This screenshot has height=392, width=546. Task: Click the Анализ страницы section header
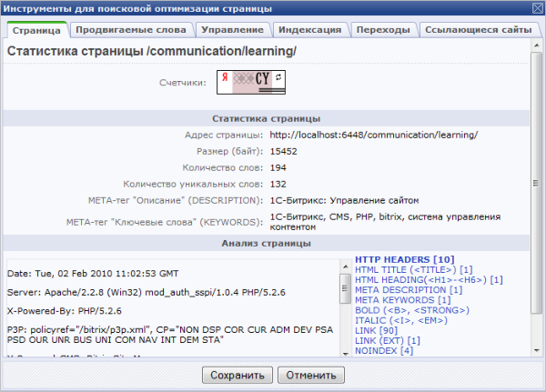tap(267, 243)
